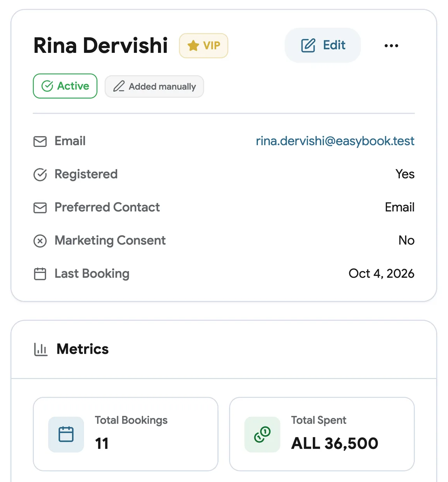Open the three-dot more options menu
448x482 pixels.
[391, 45]
